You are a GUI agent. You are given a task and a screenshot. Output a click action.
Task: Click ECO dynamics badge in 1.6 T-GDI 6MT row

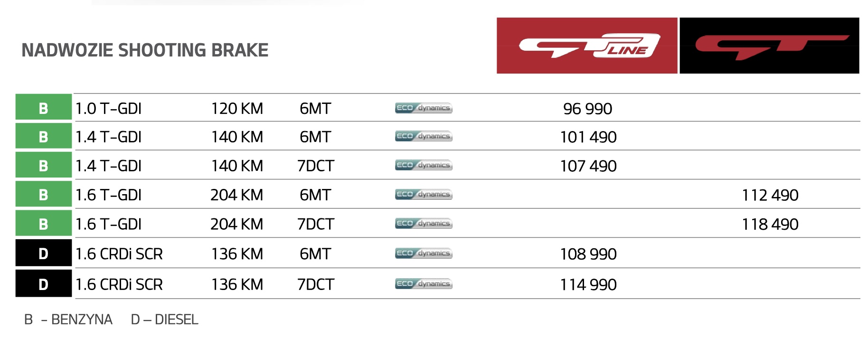424,195
